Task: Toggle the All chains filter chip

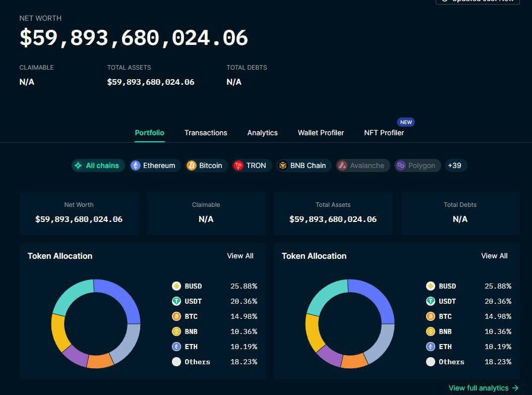Action: tap(98, 165)
